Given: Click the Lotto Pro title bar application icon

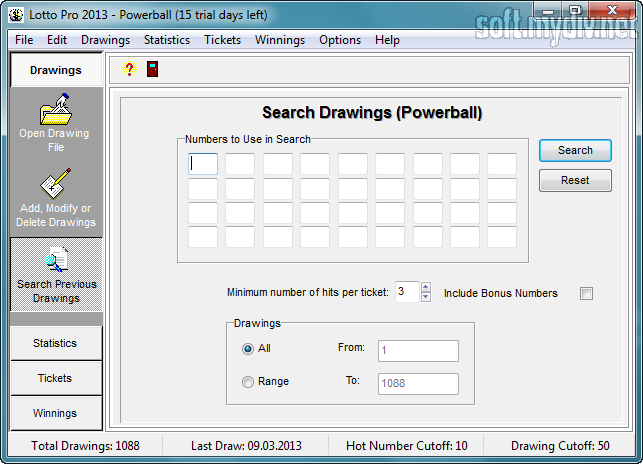Looking at the screenshot, I should click(16, 15).
